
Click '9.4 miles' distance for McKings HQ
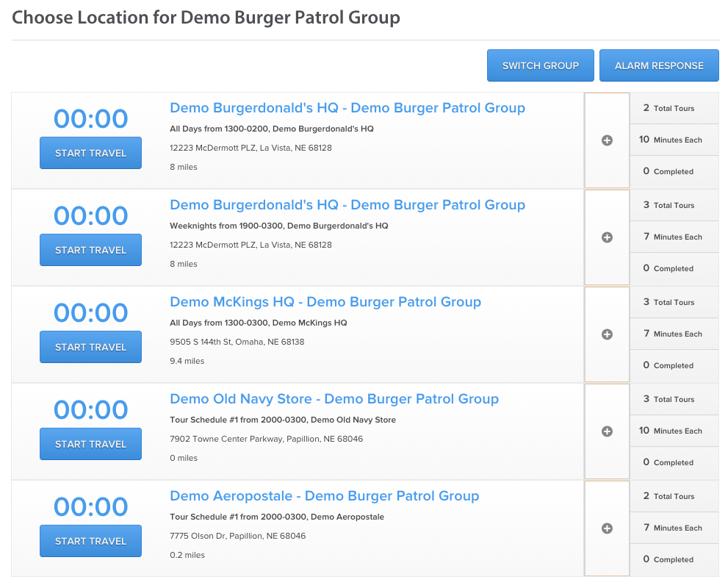click(187, 361)
